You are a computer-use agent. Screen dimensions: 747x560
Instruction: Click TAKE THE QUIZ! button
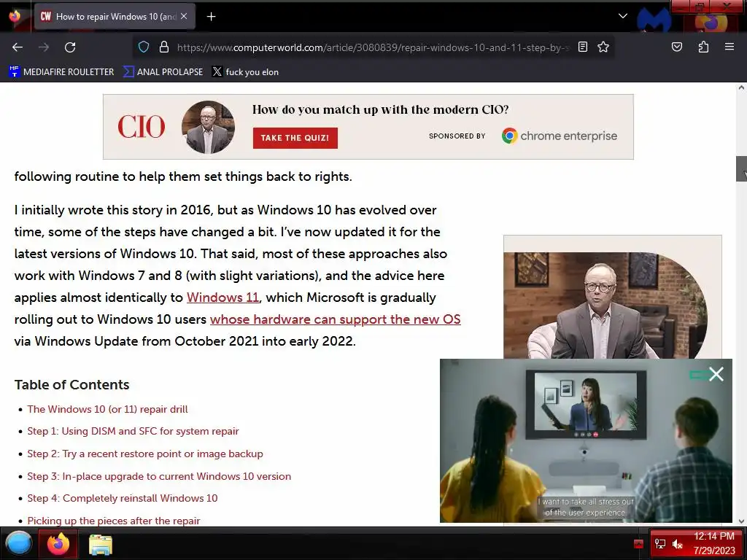pos(295,138)
